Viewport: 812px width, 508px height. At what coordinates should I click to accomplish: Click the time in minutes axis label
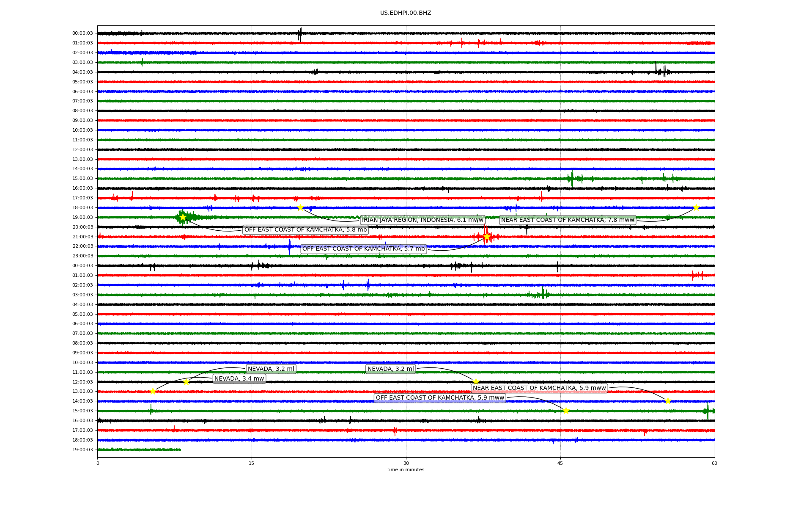(x=406, y=469)
